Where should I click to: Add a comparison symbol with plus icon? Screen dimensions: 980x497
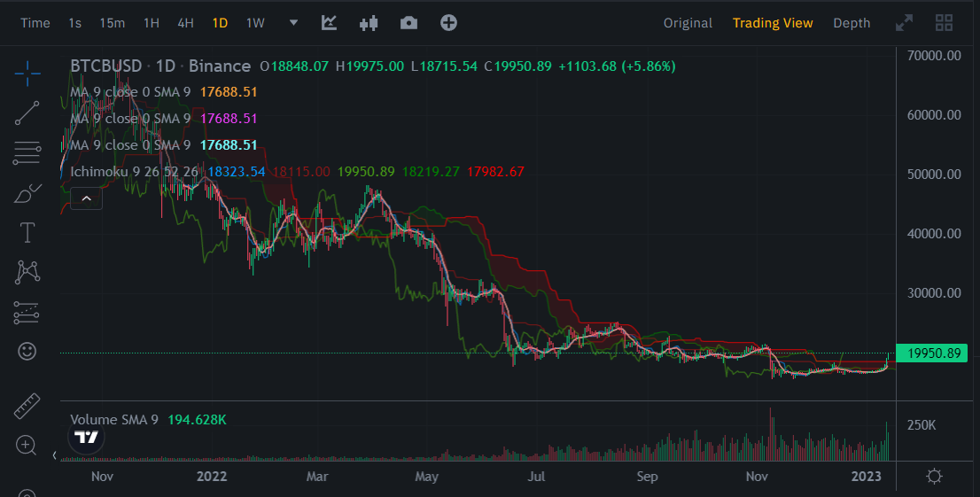pyautogui.click(x=448, y=23)
